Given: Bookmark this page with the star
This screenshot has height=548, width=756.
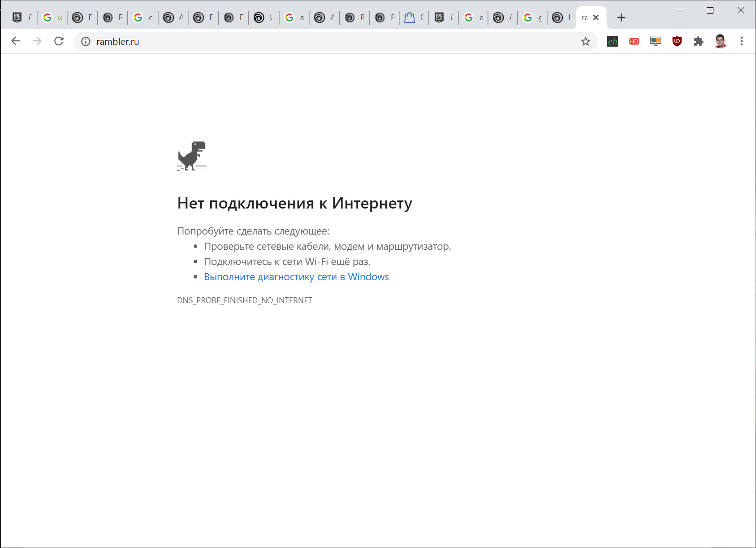Looking at the screenshot, I should click(585, 41).
